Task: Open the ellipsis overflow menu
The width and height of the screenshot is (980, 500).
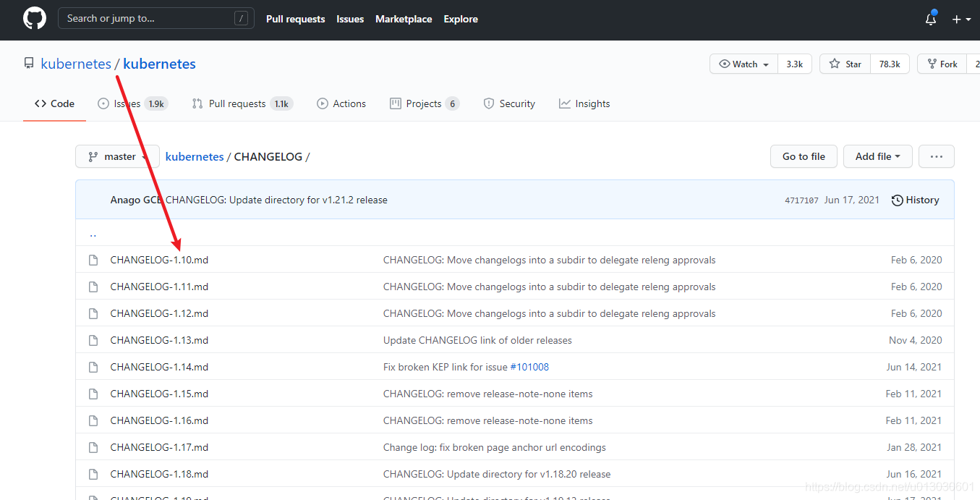Action: click(x=936, y=156)
